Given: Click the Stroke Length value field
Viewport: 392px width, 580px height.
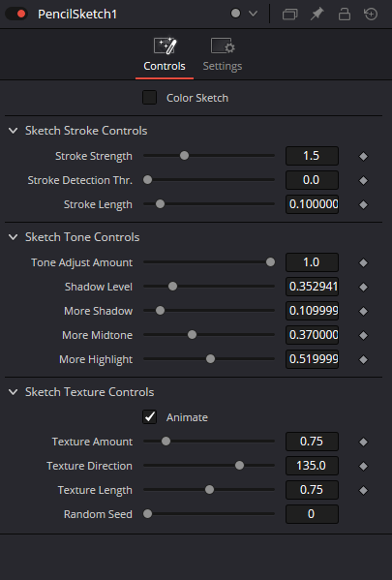Looking at the screenshot, I should click(312, 204).
